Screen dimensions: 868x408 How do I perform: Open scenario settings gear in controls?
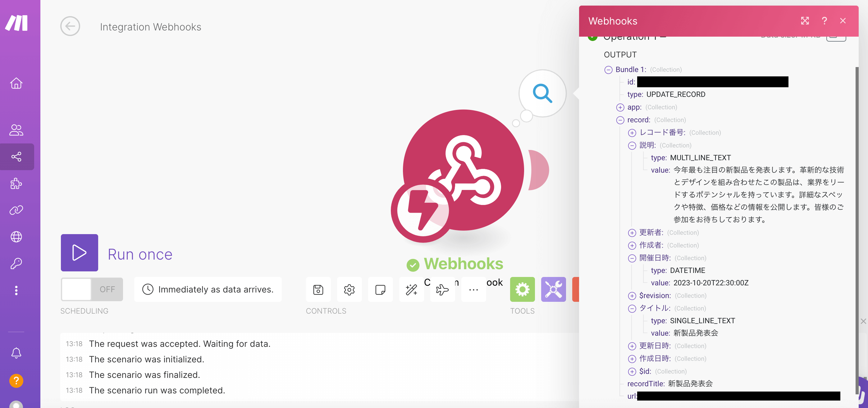point(349,289)
